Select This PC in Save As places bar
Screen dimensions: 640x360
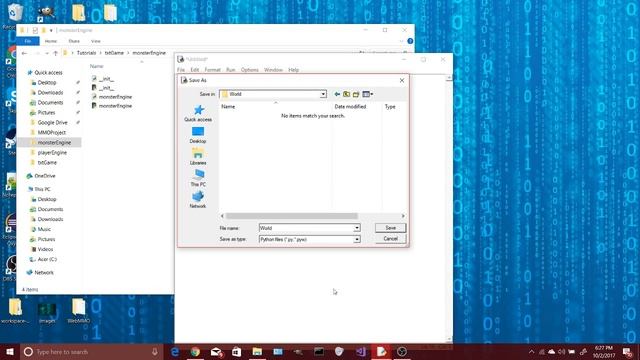tap(198, 178)
